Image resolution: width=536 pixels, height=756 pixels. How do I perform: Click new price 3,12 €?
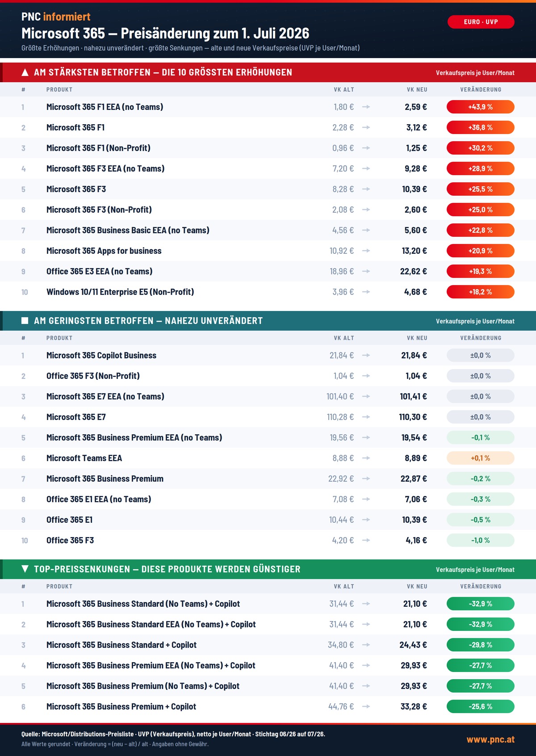417,127
